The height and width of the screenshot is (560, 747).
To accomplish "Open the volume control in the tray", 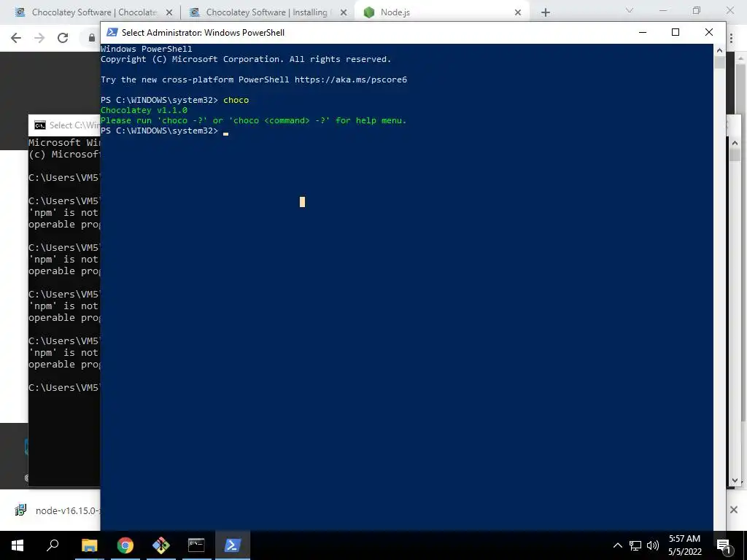I will pos(653,545).
